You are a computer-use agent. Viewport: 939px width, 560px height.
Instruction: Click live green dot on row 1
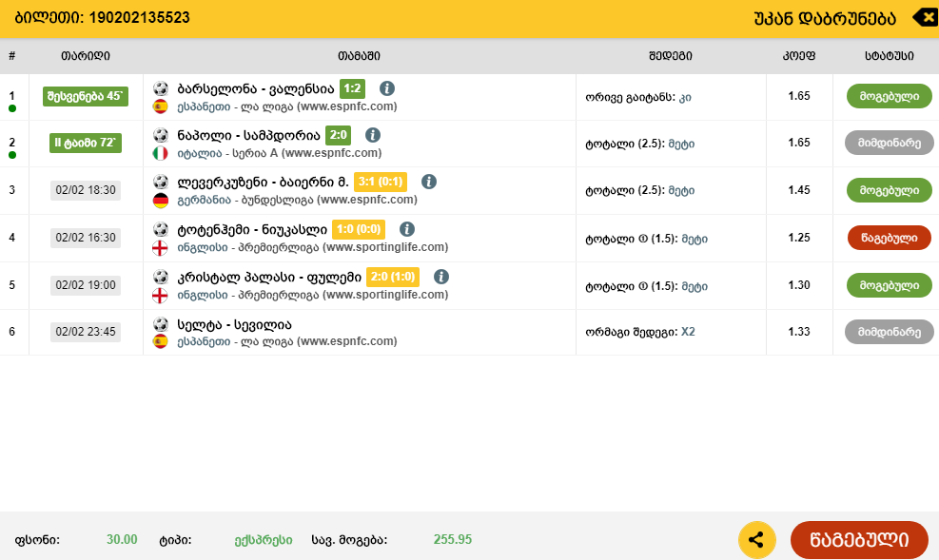12,108
